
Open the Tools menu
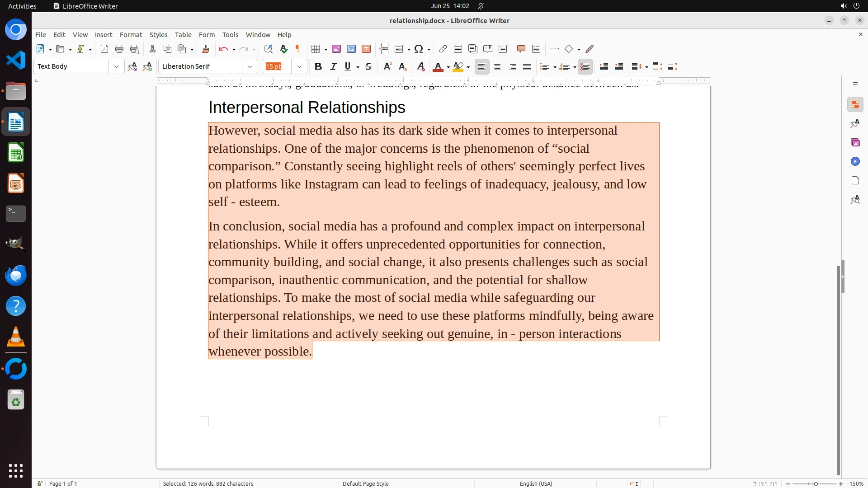pyautogui.click(x=230, y=34)
